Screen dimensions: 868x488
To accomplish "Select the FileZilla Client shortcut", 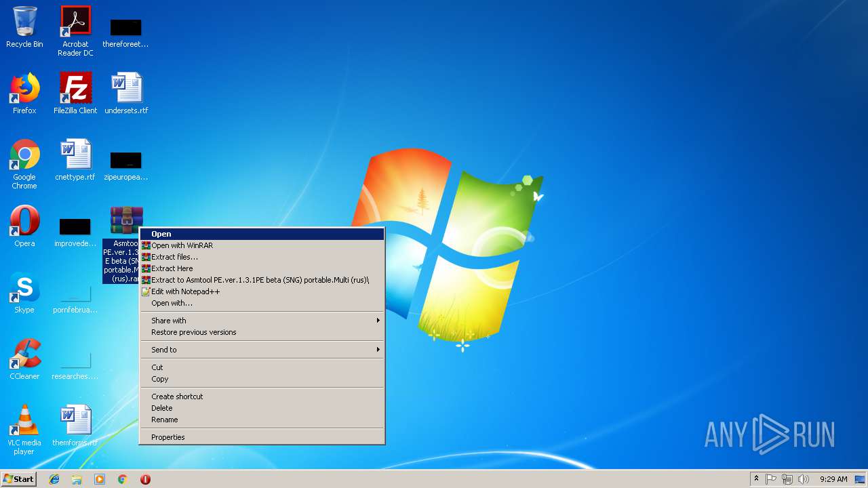I will pyautogui.click(x=75, y=94).
